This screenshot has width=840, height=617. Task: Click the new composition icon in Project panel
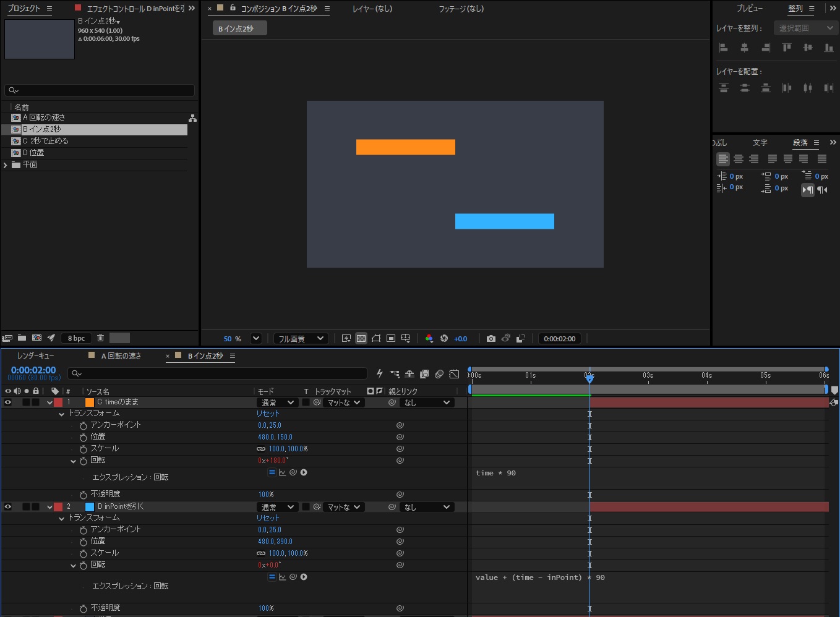36,338
